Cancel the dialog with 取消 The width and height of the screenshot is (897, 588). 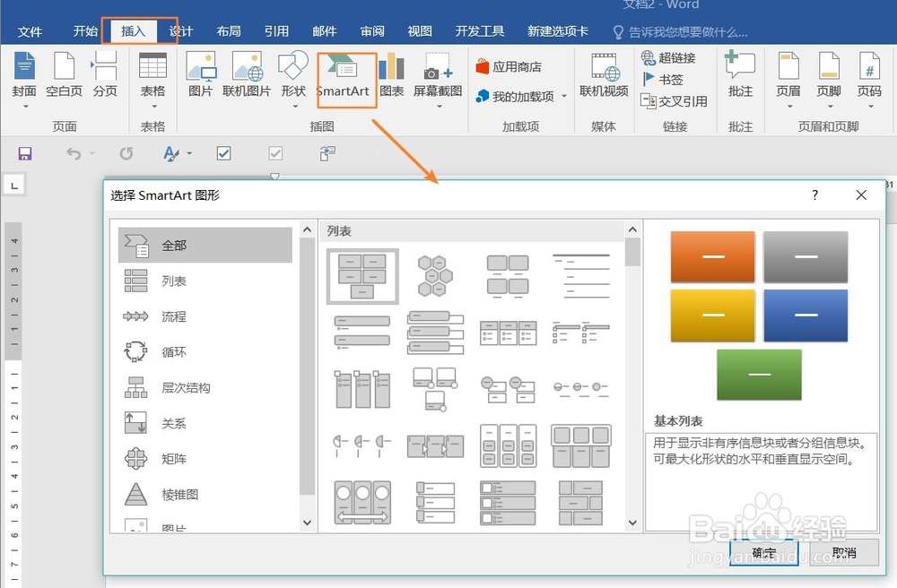pyautogui.click(x=844, y=552)
